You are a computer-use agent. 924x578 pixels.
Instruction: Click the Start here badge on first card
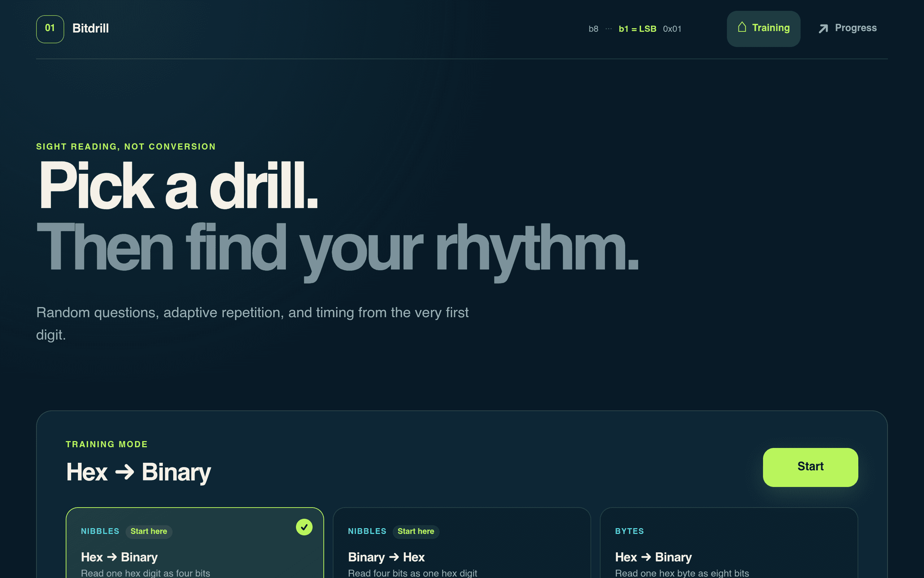[x=149, y=531]
